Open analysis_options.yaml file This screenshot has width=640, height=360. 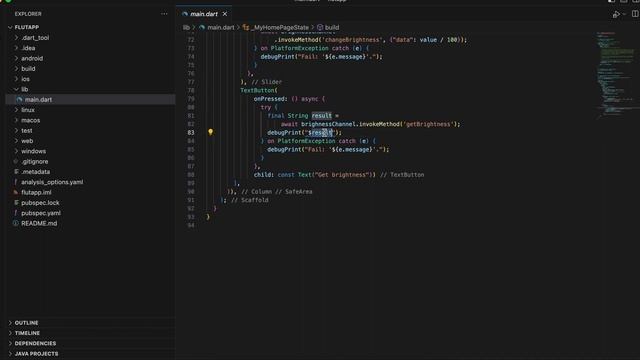[52, 182]
